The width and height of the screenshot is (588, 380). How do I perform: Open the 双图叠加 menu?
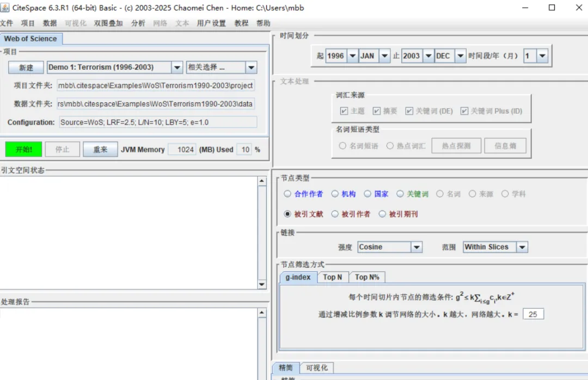pyautogui.click(x=108, y=23)
